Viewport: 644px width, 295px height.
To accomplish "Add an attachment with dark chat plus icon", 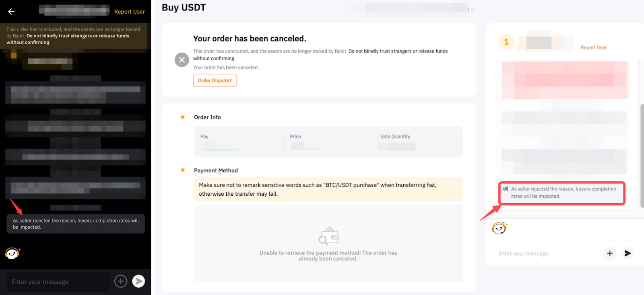I will [x=121, y=281].
